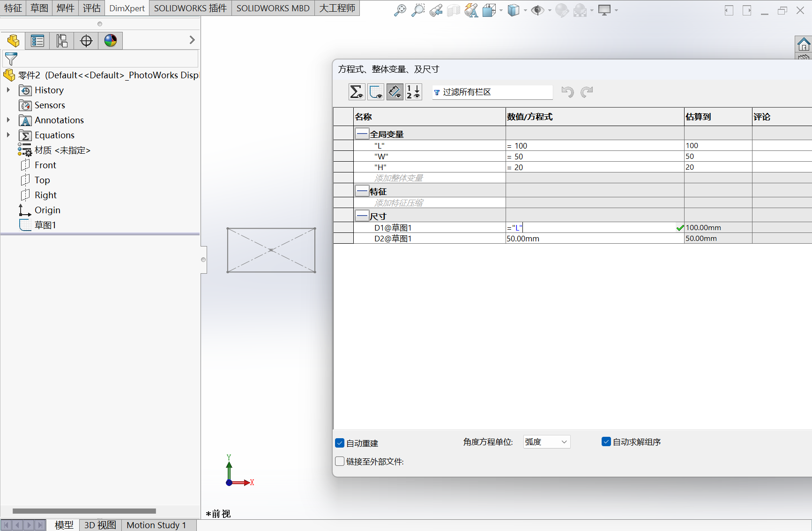Screen dimensions: 812x531
Task: Click 添加整体变量 to add variable
Action: click(398, 178)
